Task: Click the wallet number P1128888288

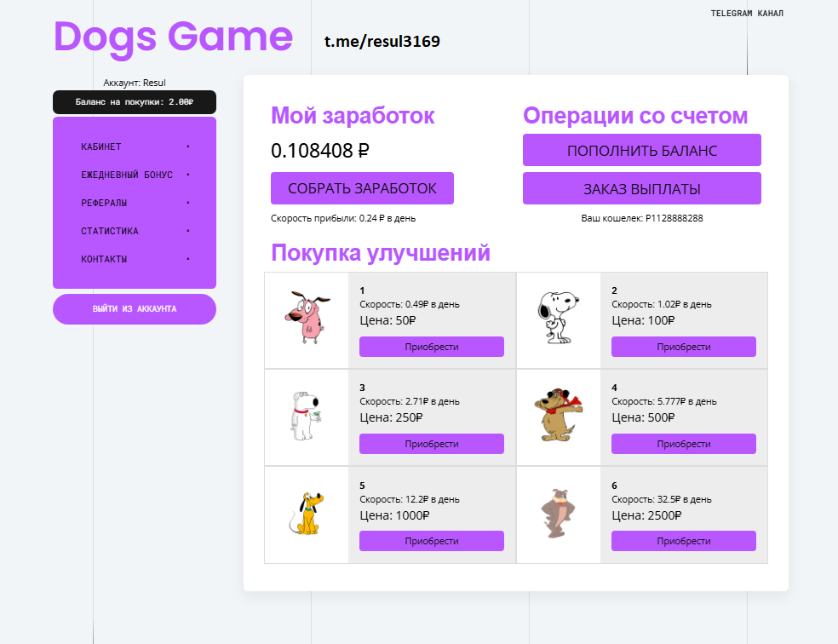Action: (x=674, y=218)
